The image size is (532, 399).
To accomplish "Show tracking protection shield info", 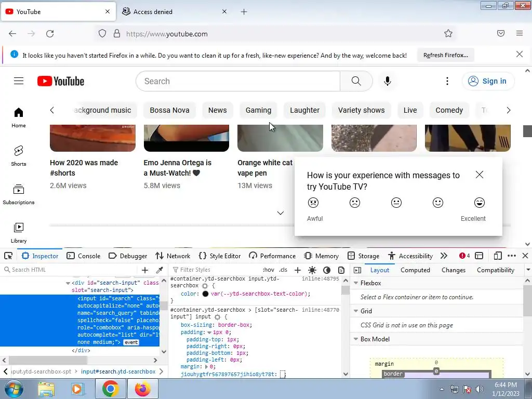I will [x=102, y=34].
